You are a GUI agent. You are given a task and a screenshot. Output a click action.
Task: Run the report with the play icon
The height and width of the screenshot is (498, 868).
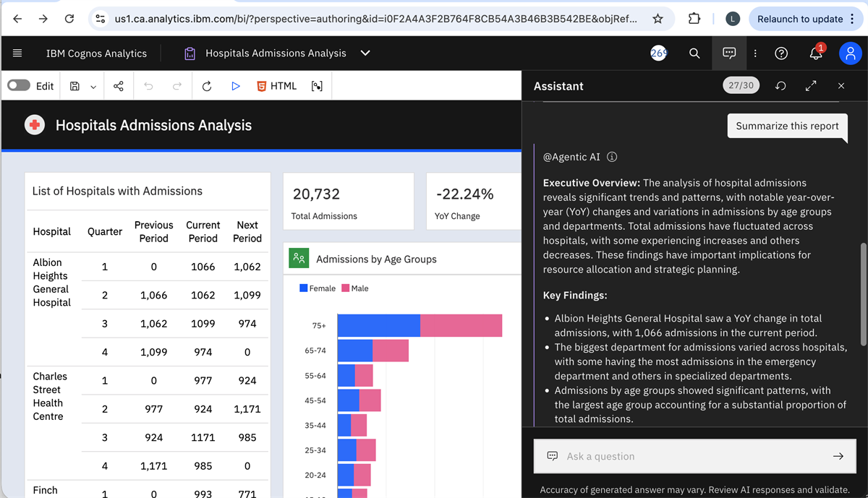tap(235, 85)
